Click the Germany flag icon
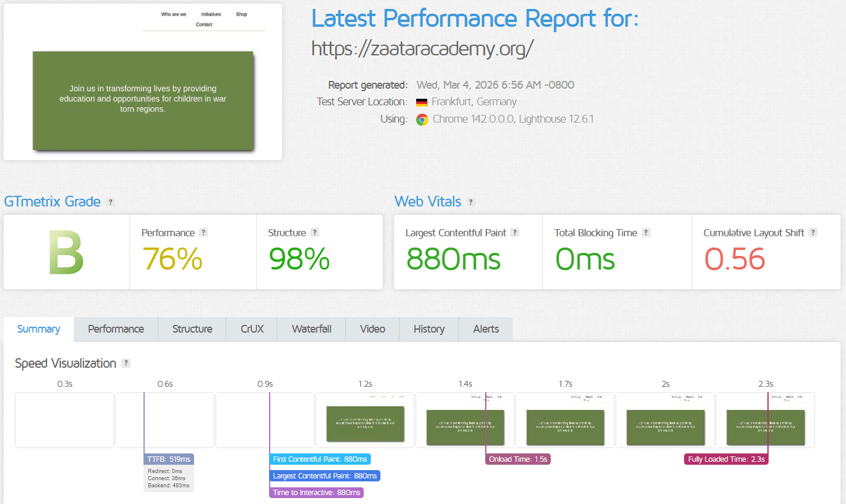Screen dimensions: 846x504 click(422, 102)
